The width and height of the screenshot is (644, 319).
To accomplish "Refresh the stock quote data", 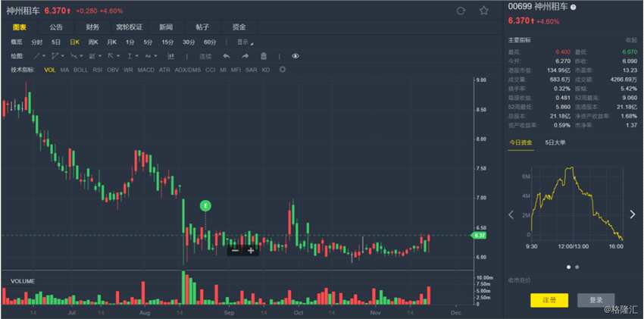I will (461, 11).
